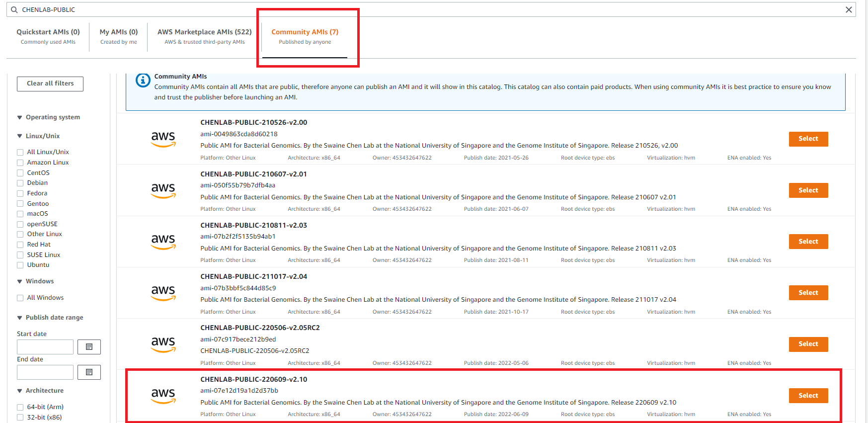
Task: Click aws logo for CHENLAB-PUBLIC-220609-v2.10
Action: (163, 396)
